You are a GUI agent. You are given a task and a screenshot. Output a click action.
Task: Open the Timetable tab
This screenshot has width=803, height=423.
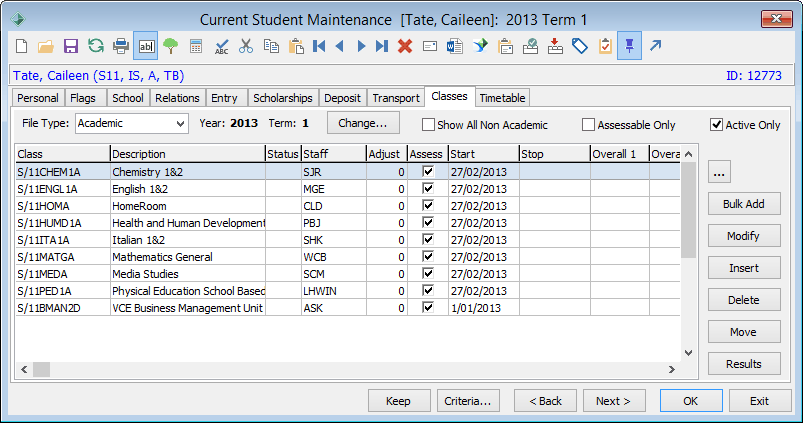(502, 98)
